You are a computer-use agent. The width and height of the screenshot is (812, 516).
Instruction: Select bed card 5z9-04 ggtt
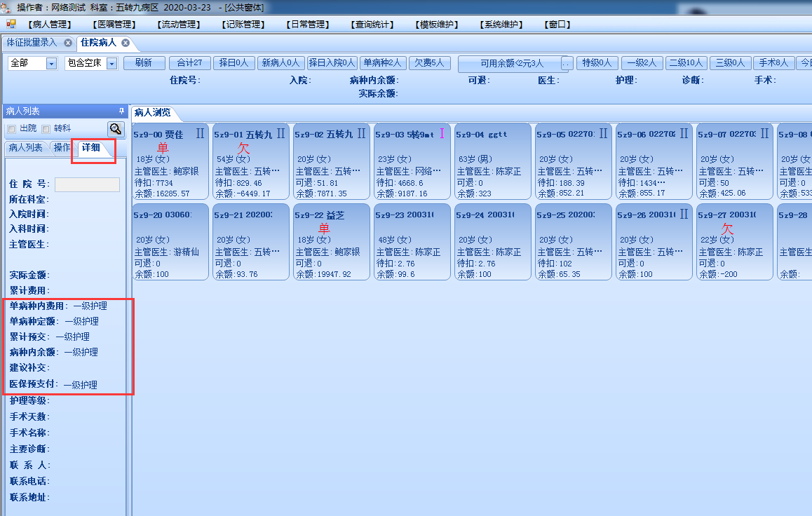point(492,161)
